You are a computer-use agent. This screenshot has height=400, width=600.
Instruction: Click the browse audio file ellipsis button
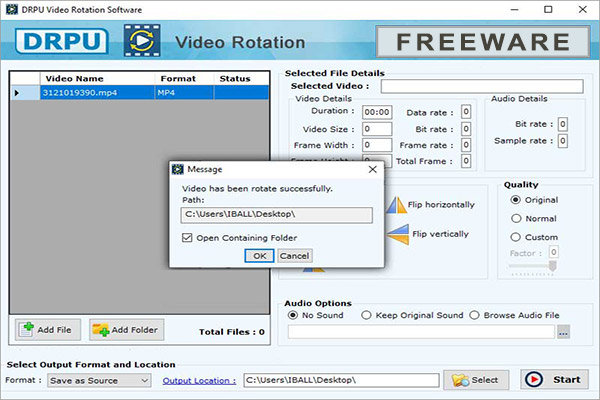pyautogui.click(x=563, y=332)
